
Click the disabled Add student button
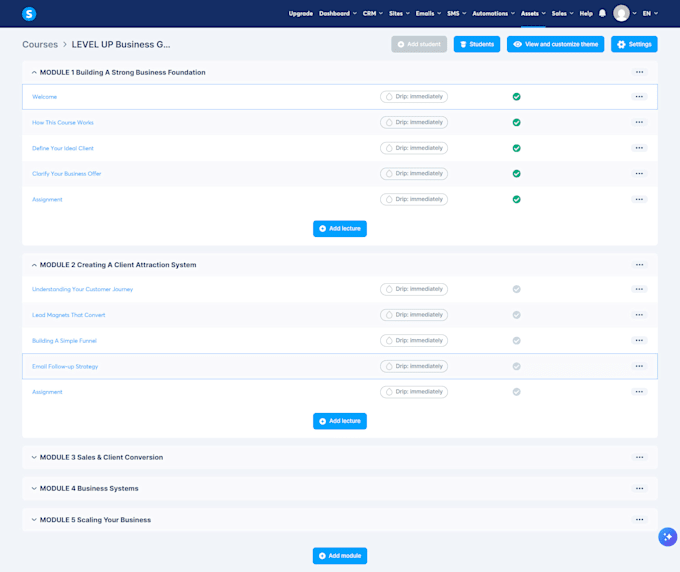pyautogui.click(x=419, y=44)
